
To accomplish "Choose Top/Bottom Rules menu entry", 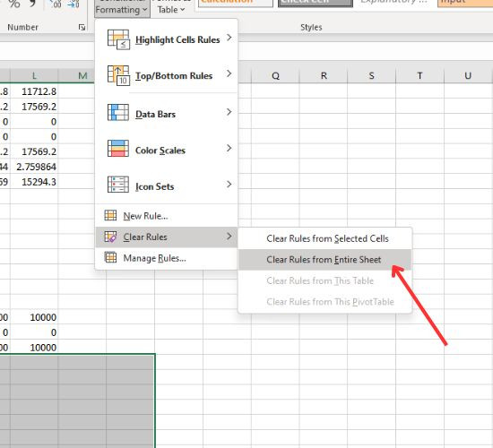I will [167, 75].
